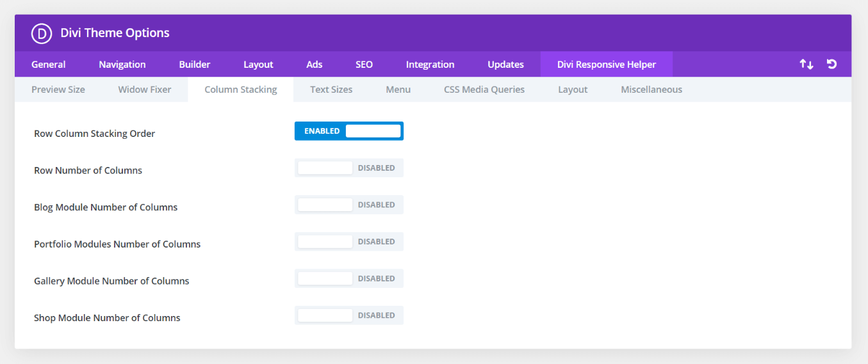Click the Row Column Stacking Order label
Image resolution: width=868 pixels, height=364 pixels.
(95, 134)
